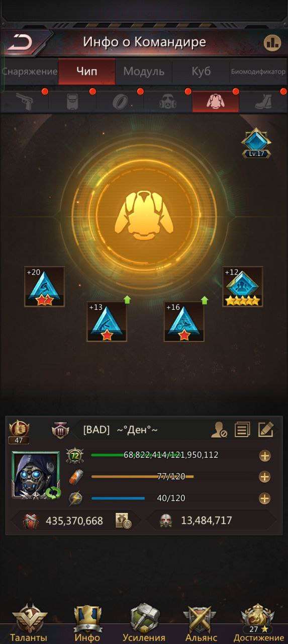This screenshot has height=644, width=288.
Task: Open the Снаряжение tab
Action: click(x=29, y=71)
